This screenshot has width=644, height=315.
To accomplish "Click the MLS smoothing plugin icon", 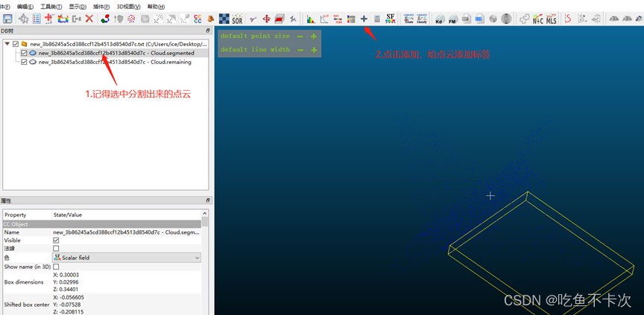I will 551,19.
